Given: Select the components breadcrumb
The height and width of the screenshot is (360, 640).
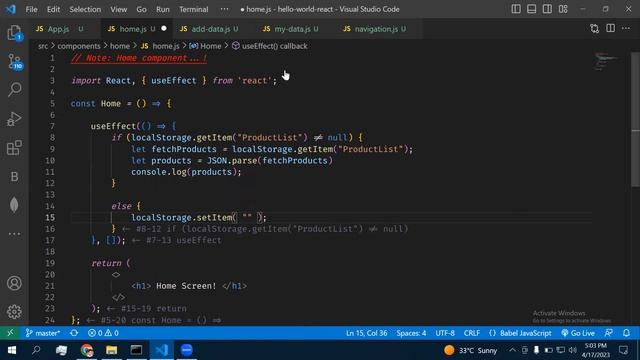Looking at the screenshot, I should [79, 46].
